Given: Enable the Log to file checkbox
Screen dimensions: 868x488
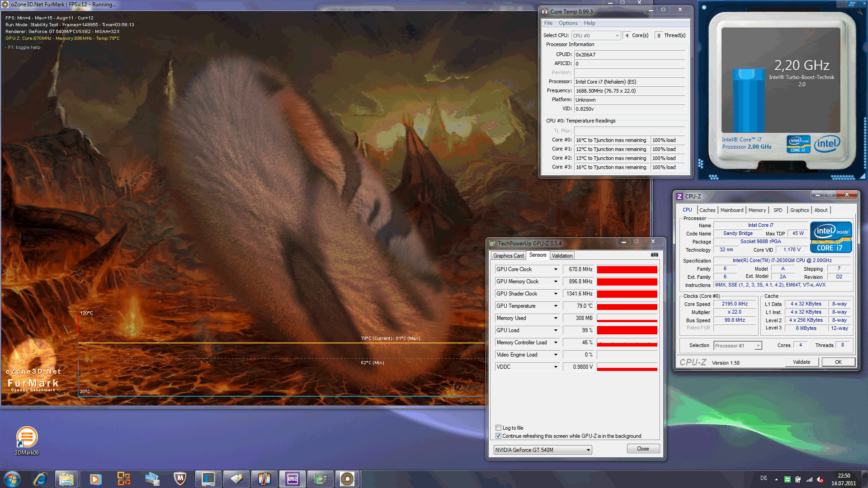Looking at the screenshot, I should [498, 428].
